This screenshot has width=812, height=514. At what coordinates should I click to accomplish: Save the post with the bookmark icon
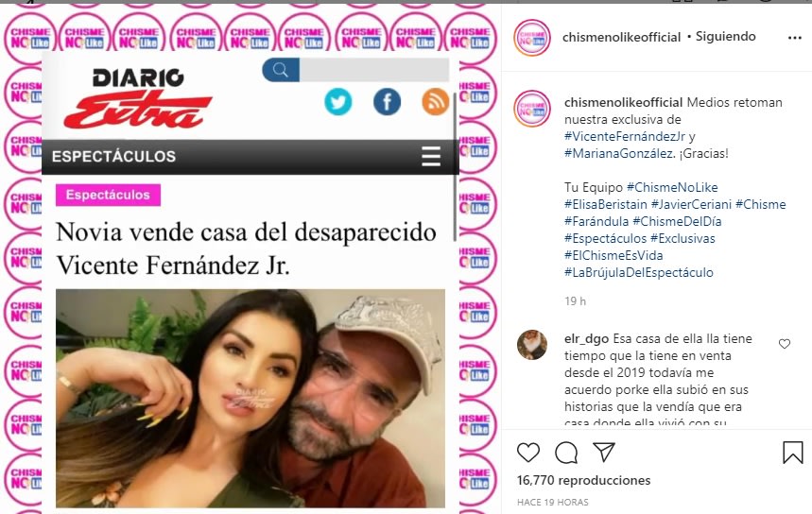pyautogui.click(x=792, y=453)
